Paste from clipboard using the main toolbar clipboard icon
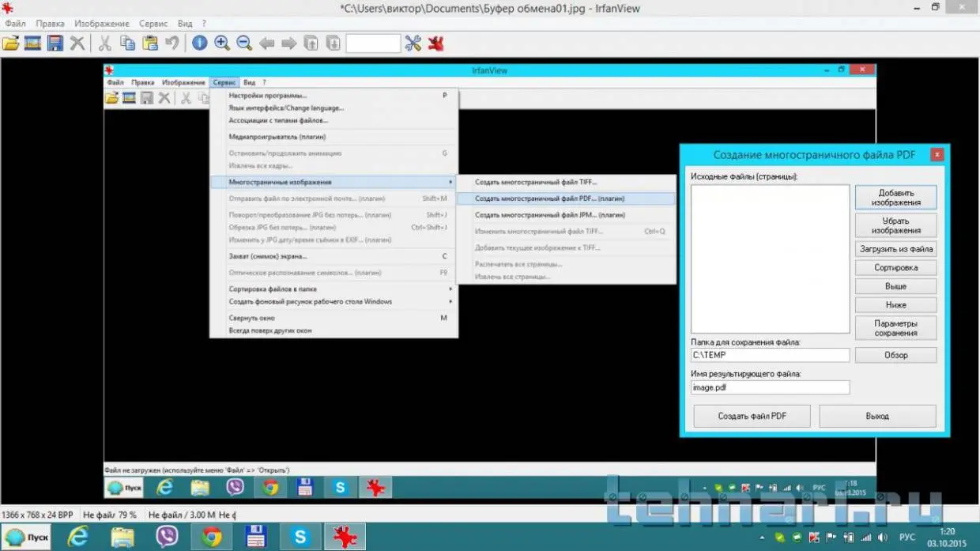Image resolution: width=980 pixels, height=551 pixels. [149, 43]
